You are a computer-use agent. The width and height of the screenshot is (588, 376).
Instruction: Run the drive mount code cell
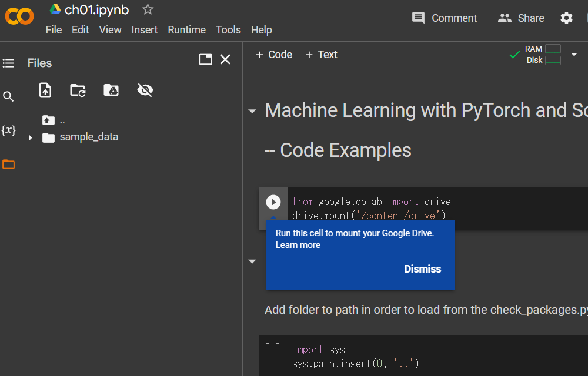coord(273,202)
